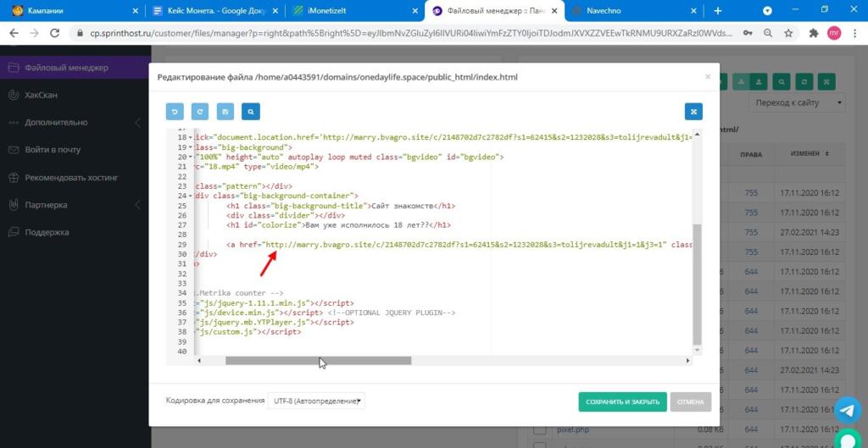868x448 pixels.
Task: Click the redo icon in editor toolbar
Action: click(200, 111)
